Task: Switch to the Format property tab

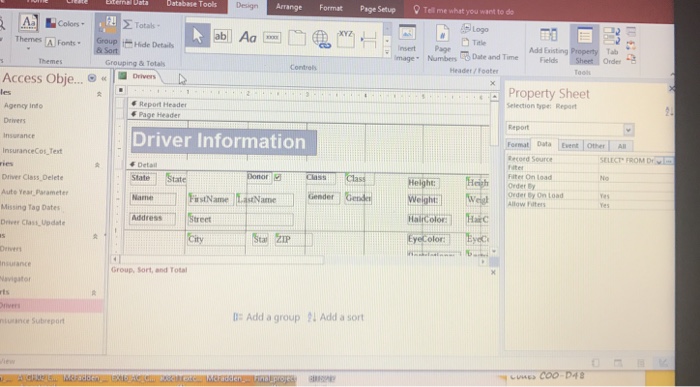Action: pyautogui.click(x=518, y=145)
